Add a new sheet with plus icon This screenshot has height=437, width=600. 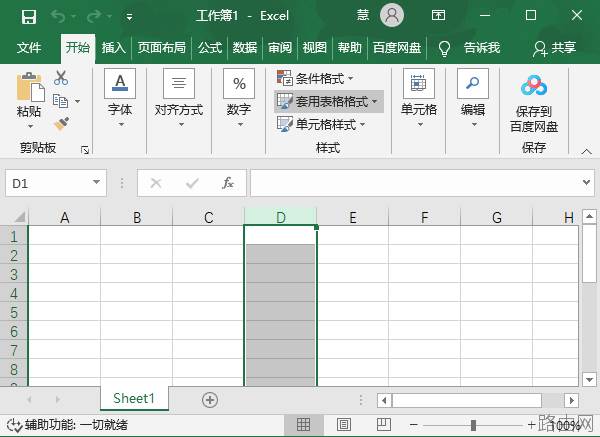(210, 400)
